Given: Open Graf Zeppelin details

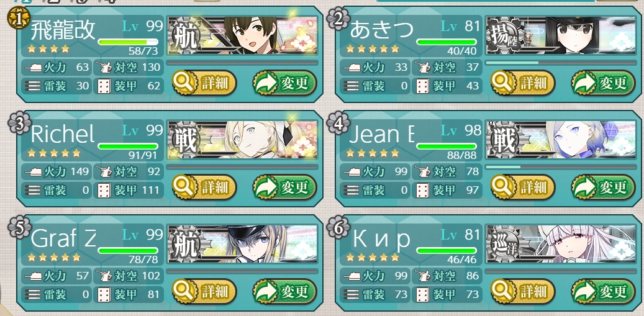Looking at the screenshot, I should pyautogui.click(x=204, y=291).
